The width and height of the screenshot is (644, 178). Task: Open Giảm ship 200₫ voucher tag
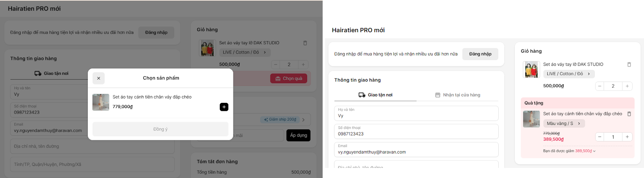click(280, 119)
